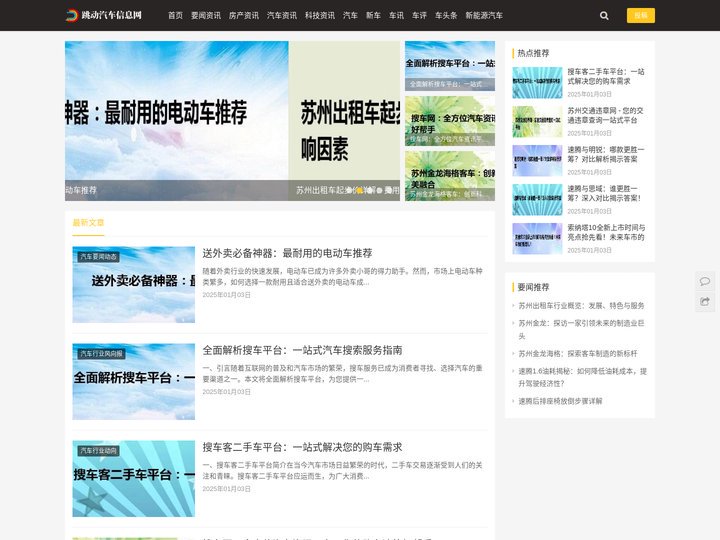This screenshot has width=720, height=540.
Task: Click sidebar thumbnail beside 速腾与明锐
Action: click(537, 161)
